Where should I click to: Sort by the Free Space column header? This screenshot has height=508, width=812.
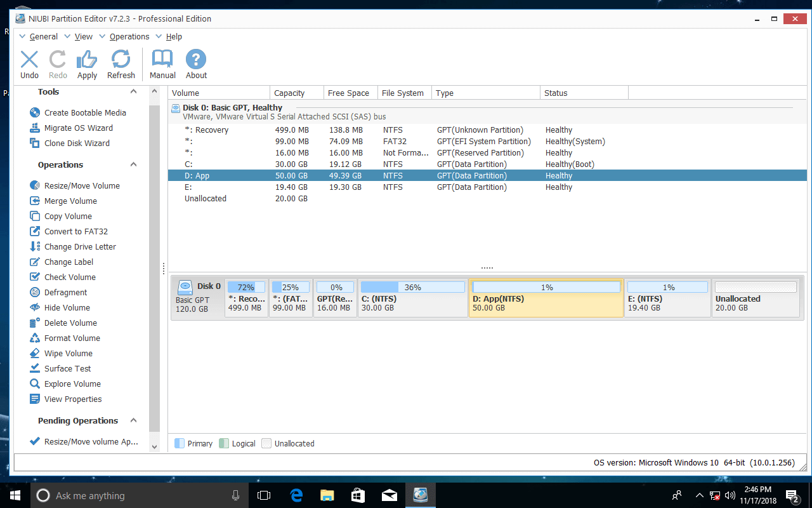(351, 93)
